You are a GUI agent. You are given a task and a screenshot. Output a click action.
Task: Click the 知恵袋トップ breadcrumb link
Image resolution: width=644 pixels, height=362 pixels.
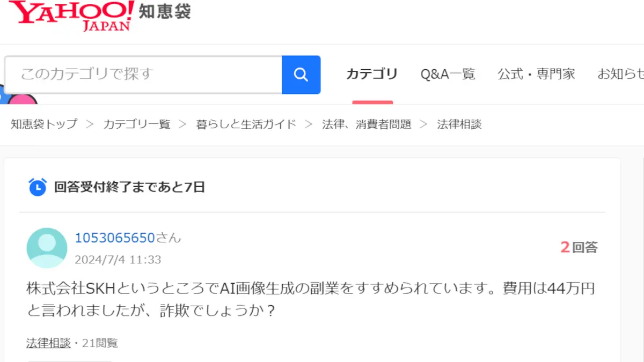44,124
